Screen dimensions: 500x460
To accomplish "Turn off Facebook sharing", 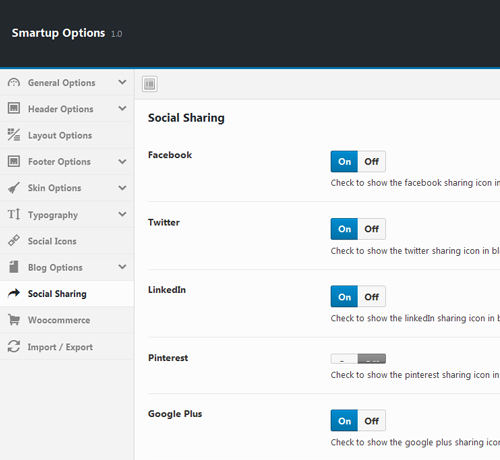I will 372,162.
